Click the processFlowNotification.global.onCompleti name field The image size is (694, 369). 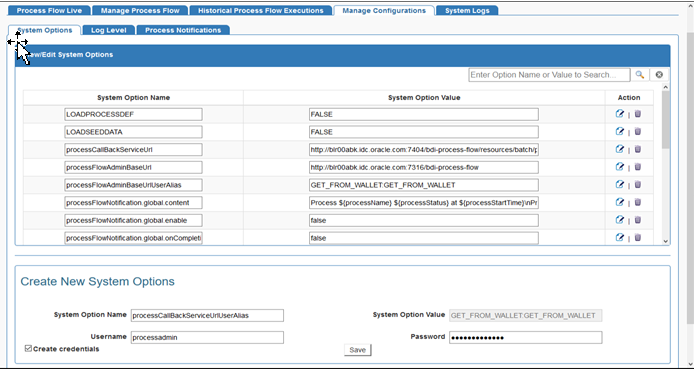133,238
